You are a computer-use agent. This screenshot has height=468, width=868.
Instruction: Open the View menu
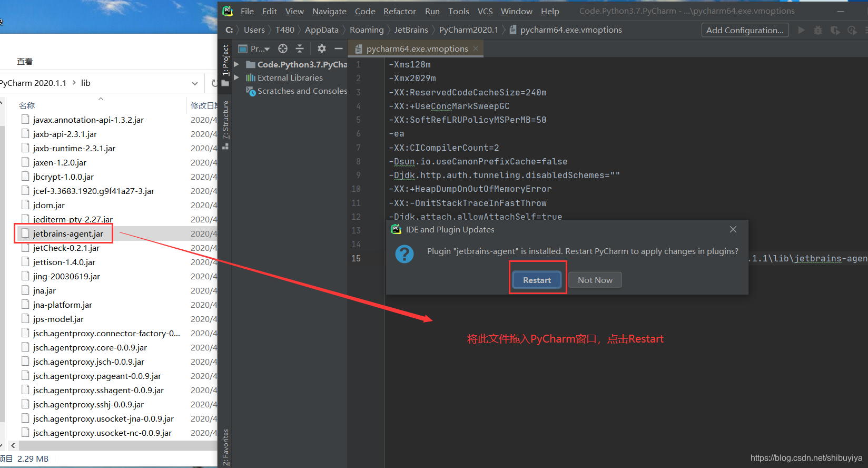pyautogui.click(x=294, y=11)
